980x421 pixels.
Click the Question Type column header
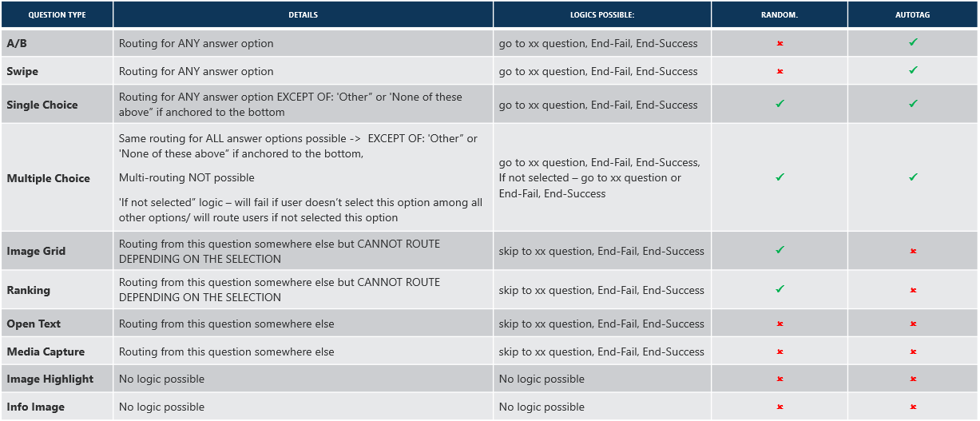tap(57, 15)
